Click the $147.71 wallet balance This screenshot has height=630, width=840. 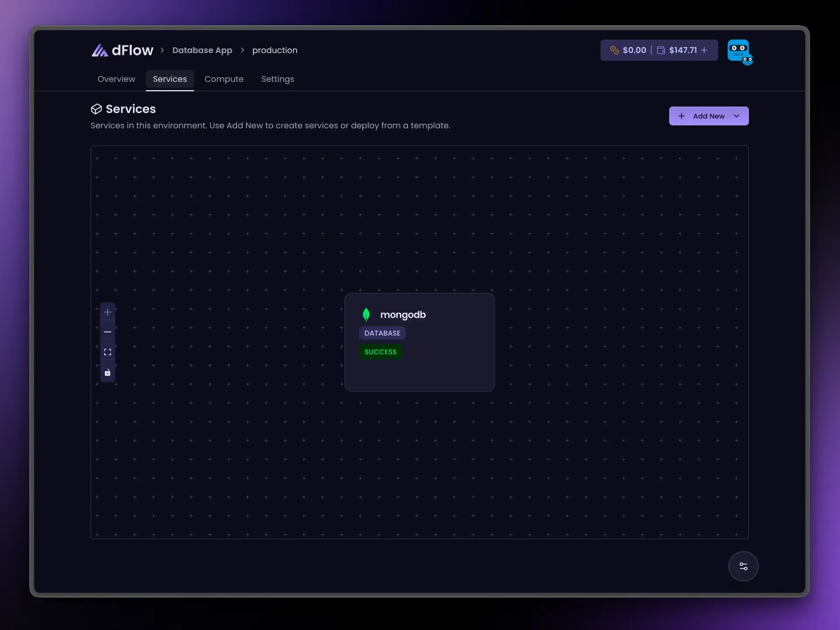click(x=683, y=50)
